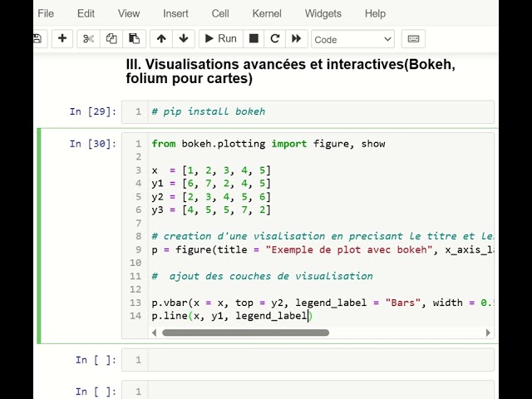Open the Insert menu

click(x=175, y=13)
